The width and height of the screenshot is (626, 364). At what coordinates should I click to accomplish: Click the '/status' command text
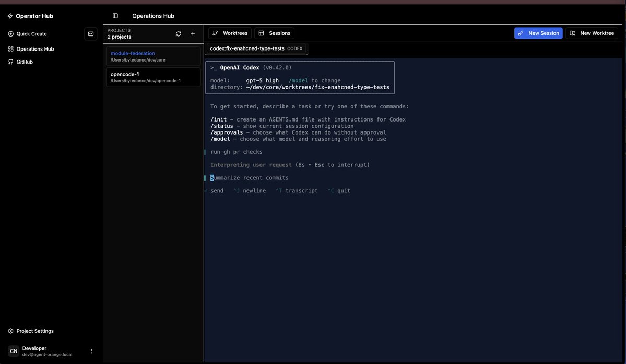(x=221, y=126)
